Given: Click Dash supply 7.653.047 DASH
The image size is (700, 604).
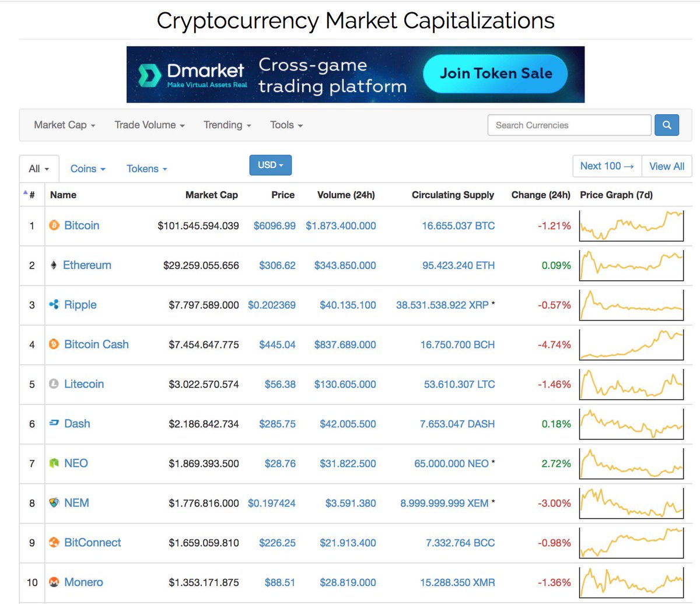Looking at the screenshot, I should [x=457, y=424].
